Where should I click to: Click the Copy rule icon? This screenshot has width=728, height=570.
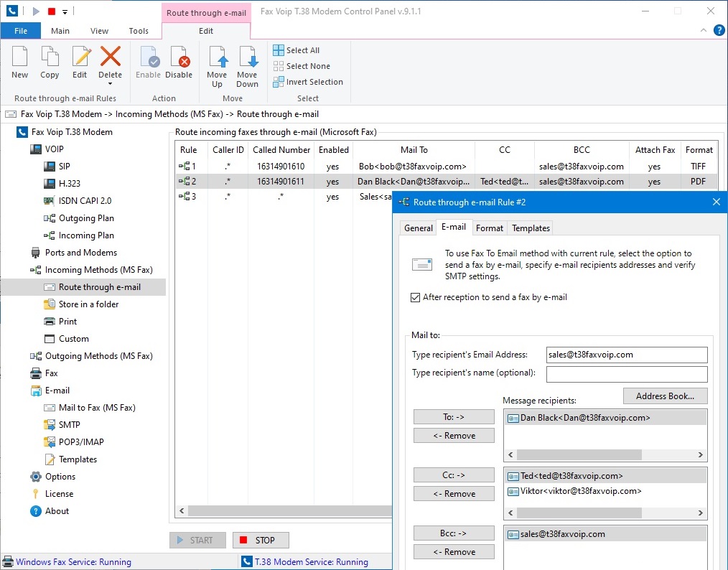click(50, 56)
